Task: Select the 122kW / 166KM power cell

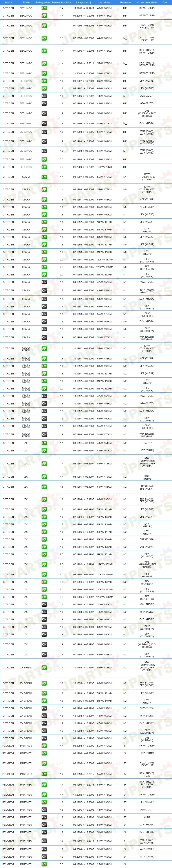Action: point(104,597)
